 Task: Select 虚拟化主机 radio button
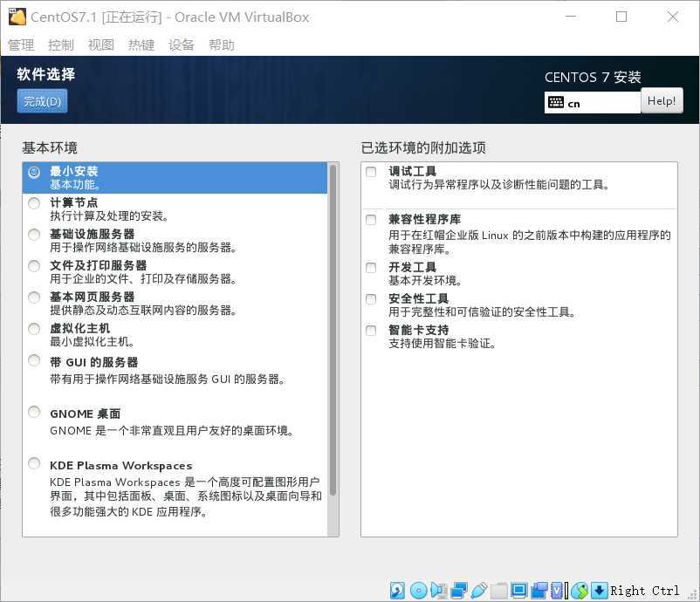[34, 329]
